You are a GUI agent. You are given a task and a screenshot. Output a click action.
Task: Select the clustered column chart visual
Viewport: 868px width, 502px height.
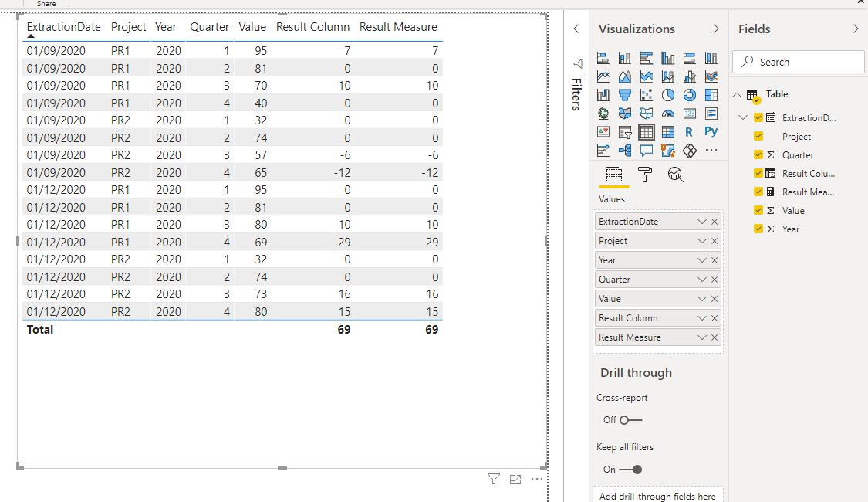pos(668,58)
